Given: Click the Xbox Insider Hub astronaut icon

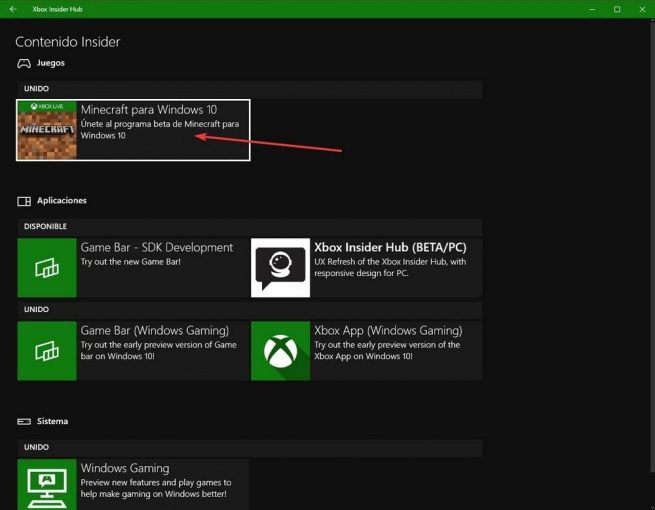Looking at the screenshot, I should coord(280,268).
